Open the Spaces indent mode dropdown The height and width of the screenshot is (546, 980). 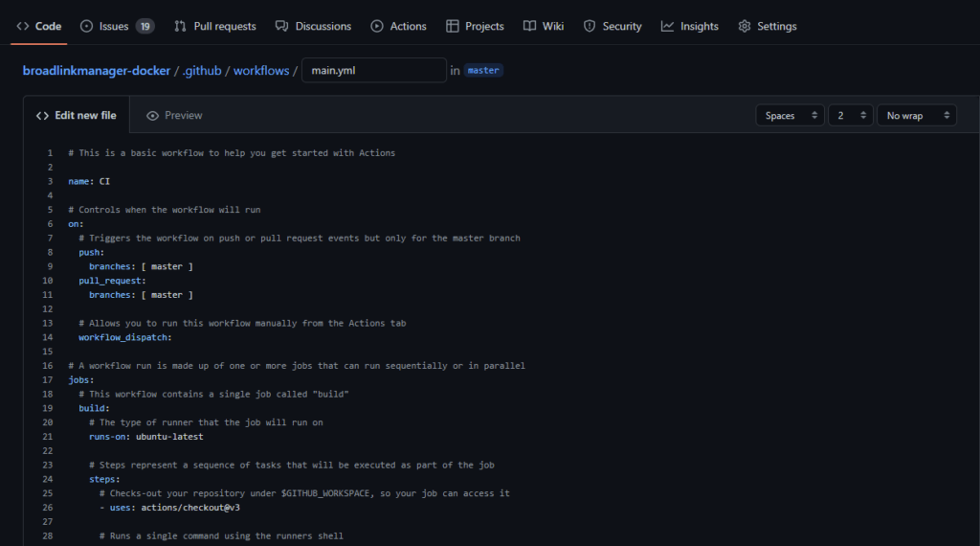pyautogui.click(x=790, y=115)
